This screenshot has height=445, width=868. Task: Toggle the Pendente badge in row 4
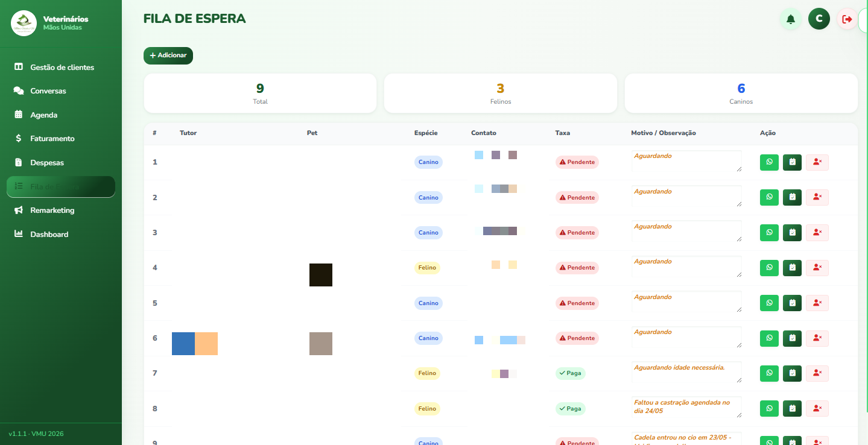coord(577,268)
